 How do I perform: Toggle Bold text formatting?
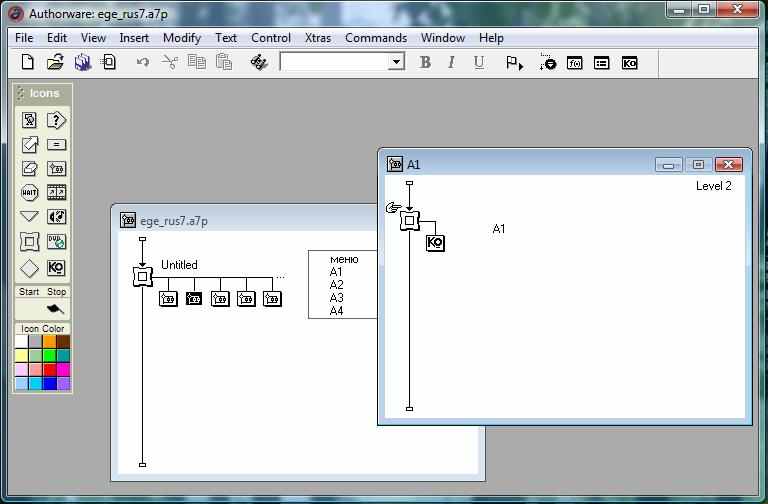tap(425, 62)
